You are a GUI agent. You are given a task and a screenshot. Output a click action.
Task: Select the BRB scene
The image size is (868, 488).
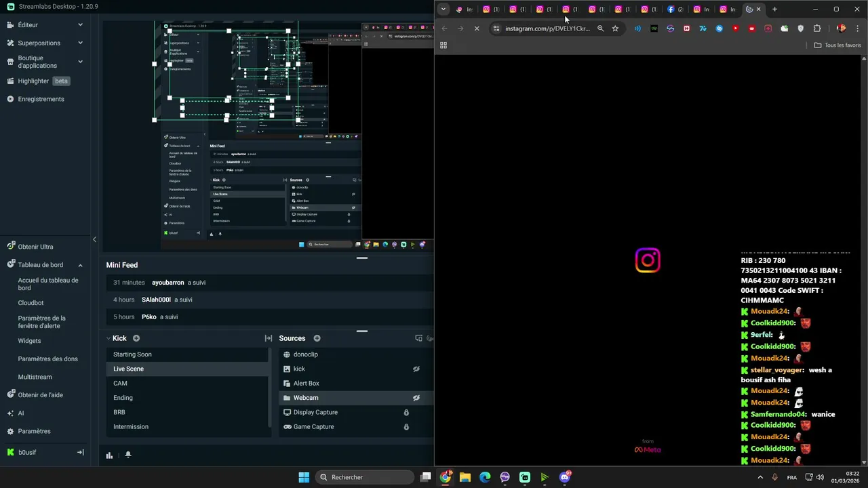(187, 412)
